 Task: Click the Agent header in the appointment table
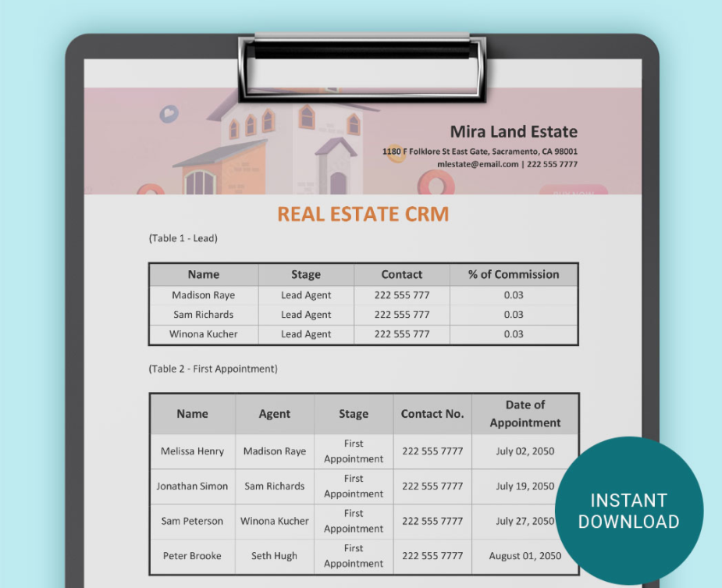275,415
